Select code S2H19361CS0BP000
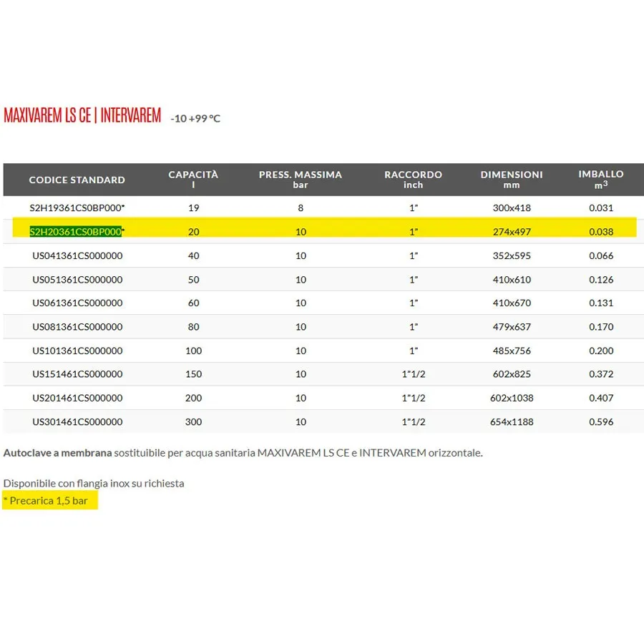This screenshot has height=644, width=644. tap(77, 208)
